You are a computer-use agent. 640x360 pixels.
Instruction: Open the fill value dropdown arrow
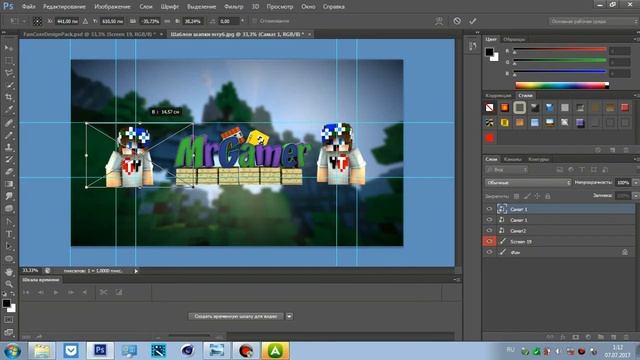635,196
